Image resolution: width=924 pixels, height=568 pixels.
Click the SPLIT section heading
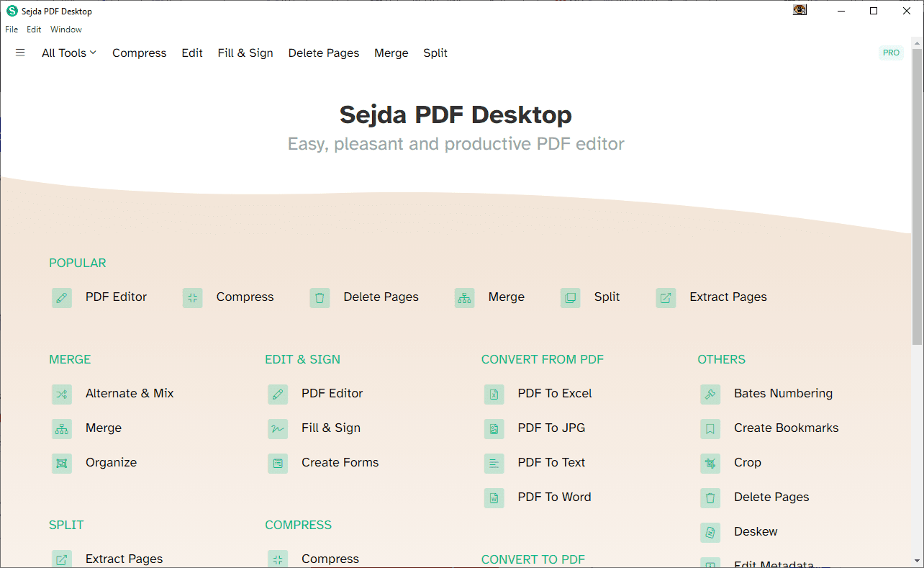[66, 526]
